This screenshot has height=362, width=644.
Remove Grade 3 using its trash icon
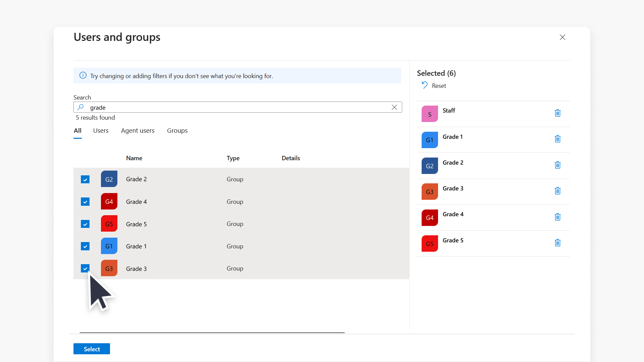click(x=557, y=190)
